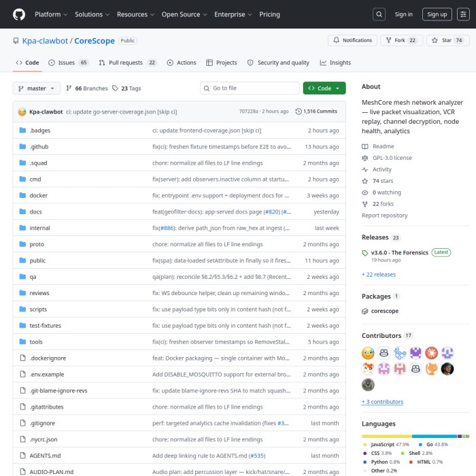Open the commit hash 707228a
Image resolution: width=476 pixels, height=476 pixels.
click(x=248, y=112)
